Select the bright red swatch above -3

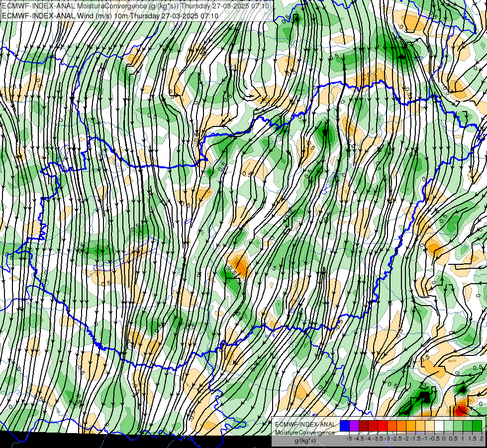(x=383, y=426)
